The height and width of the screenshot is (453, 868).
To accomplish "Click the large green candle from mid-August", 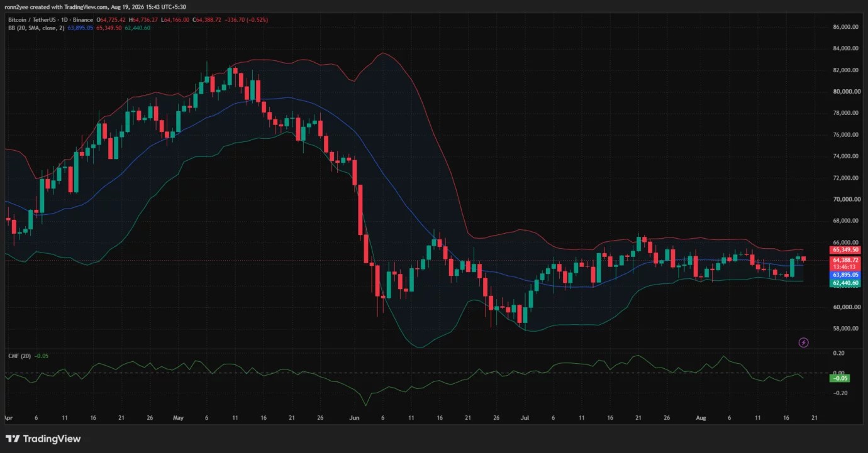I will click(792, 268).
